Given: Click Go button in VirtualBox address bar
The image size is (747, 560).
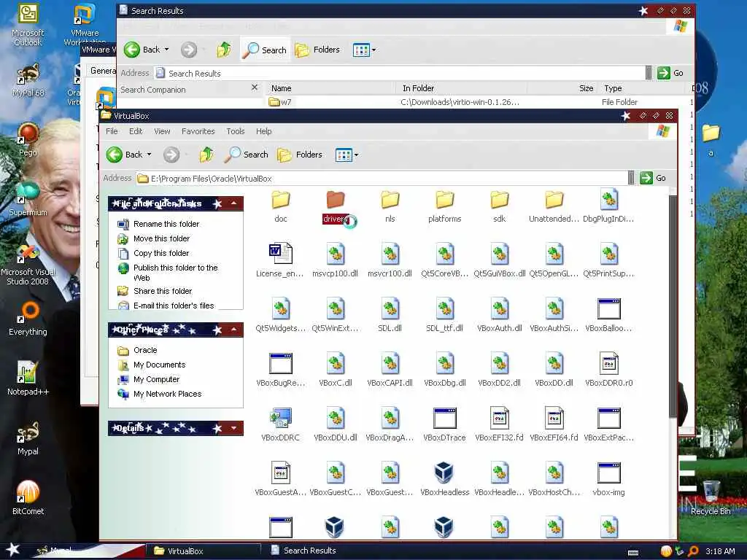Looking at the screenshot, I should tap(653, 178).
